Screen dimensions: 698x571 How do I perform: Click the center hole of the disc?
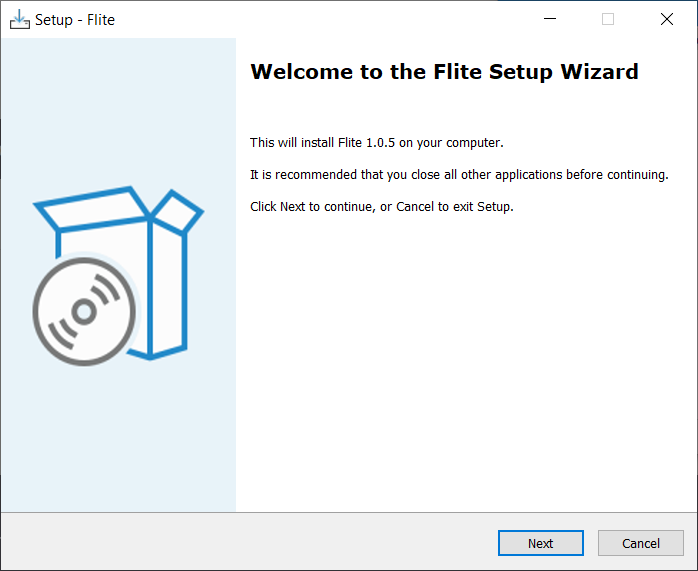[84, 313]
